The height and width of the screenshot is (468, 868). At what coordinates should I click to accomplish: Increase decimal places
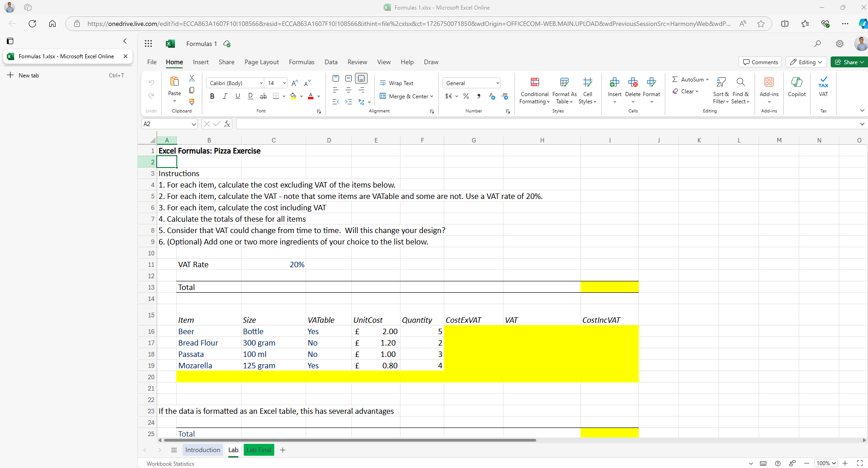[492, 96]
